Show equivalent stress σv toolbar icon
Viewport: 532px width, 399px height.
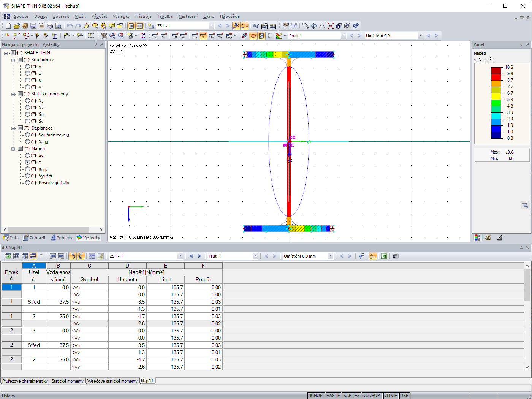[212, 36]
